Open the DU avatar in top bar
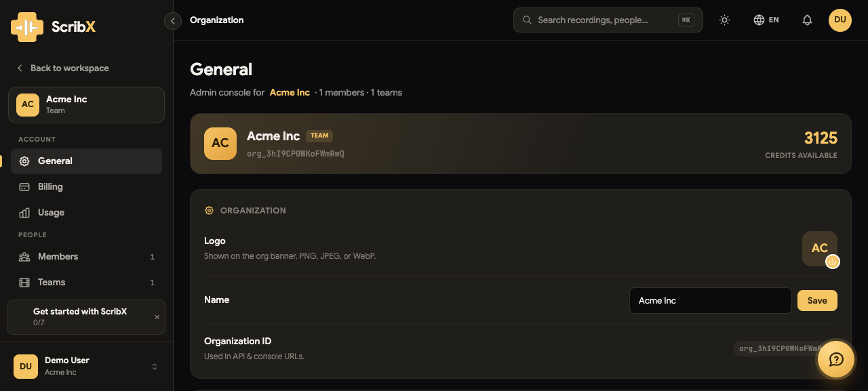This screenshot has height=391, width=868. pos(840,20)
